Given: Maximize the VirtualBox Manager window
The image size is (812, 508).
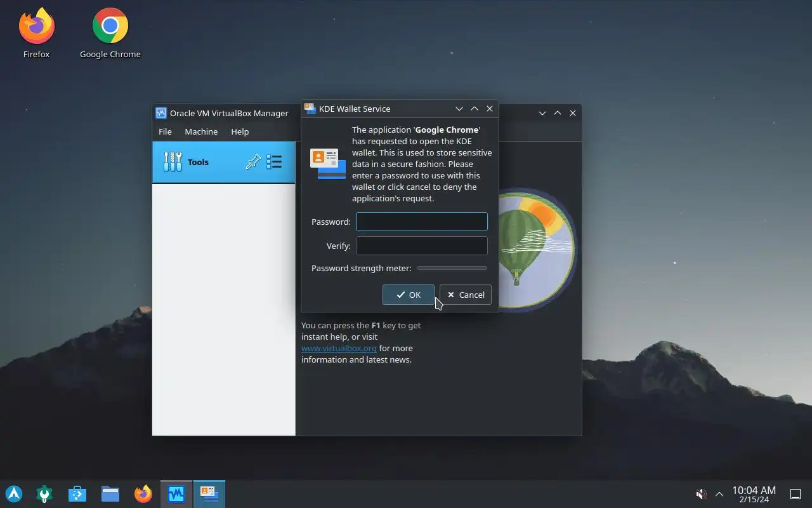Looking at the screenshot, I should point(558,113).
